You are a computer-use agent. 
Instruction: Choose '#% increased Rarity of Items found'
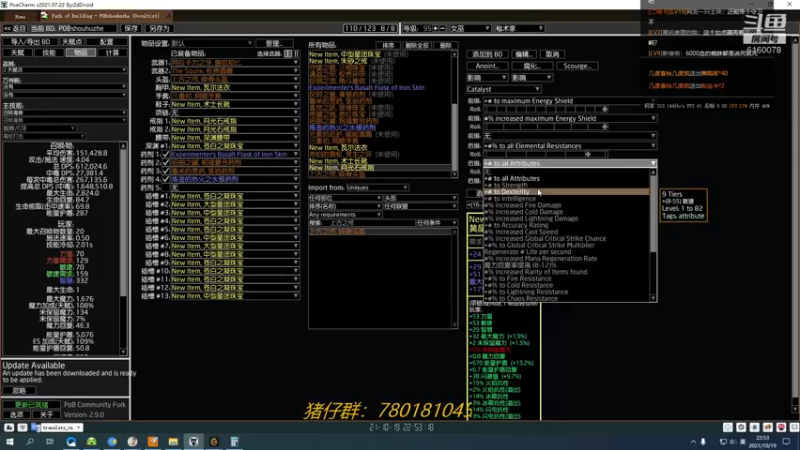pyautogui.click(x=566, y=272)
